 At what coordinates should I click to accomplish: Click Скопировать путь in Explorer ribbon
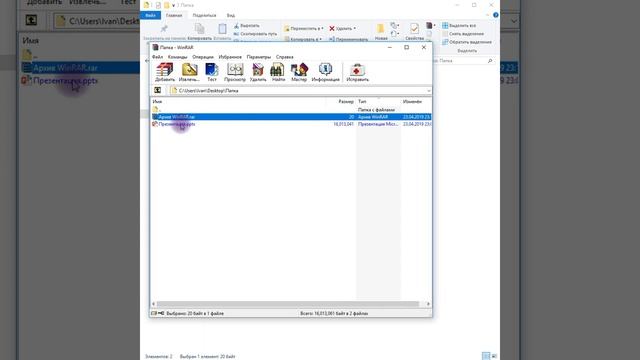click(x=255, y=34)
